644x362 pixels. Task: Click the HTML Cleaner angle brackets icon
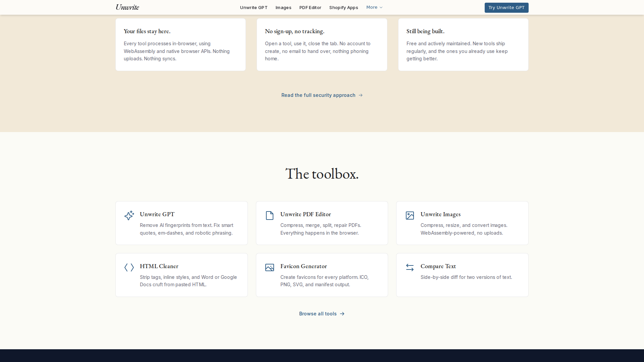click(x=129, y=267)
